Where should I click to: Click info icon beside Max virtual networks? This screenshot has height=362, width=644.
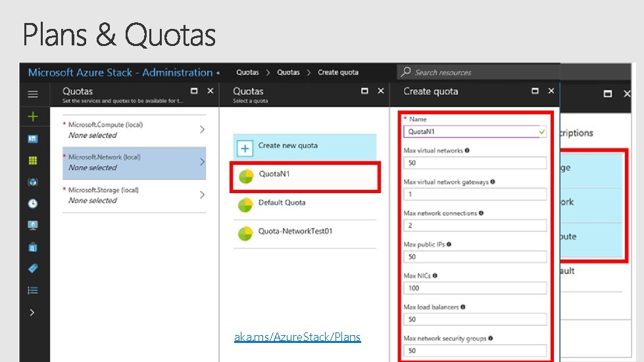click(467, 150)
